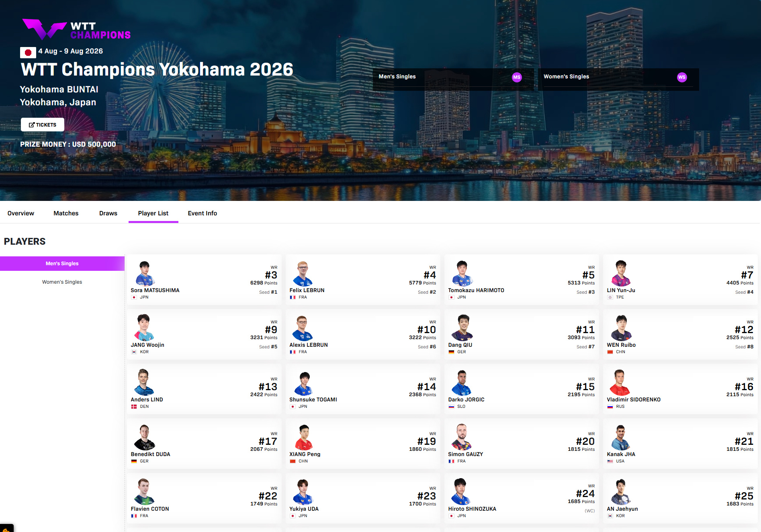Click the France flag under Simon GAUZY
761x532 pixels.
451,461
